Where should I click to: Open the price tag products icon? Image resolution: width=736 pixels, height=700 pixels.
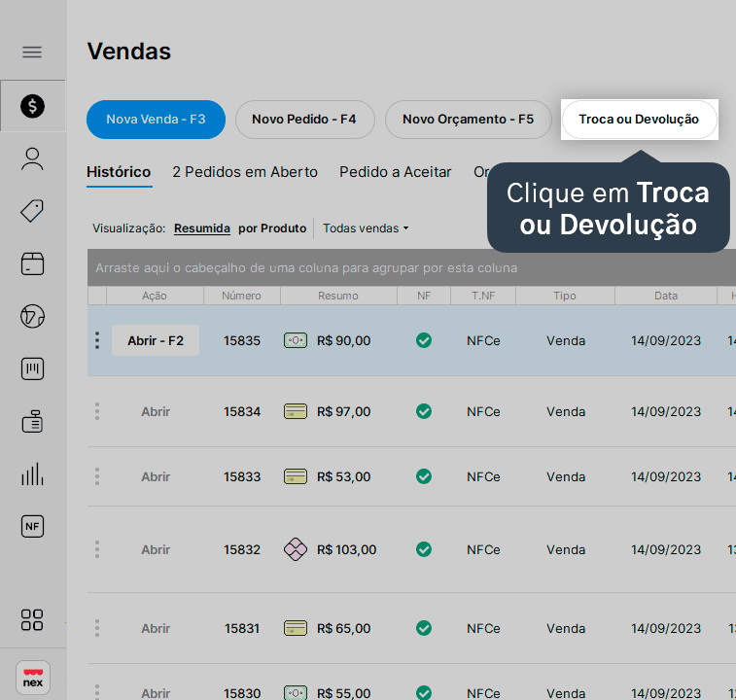(32, 211)
